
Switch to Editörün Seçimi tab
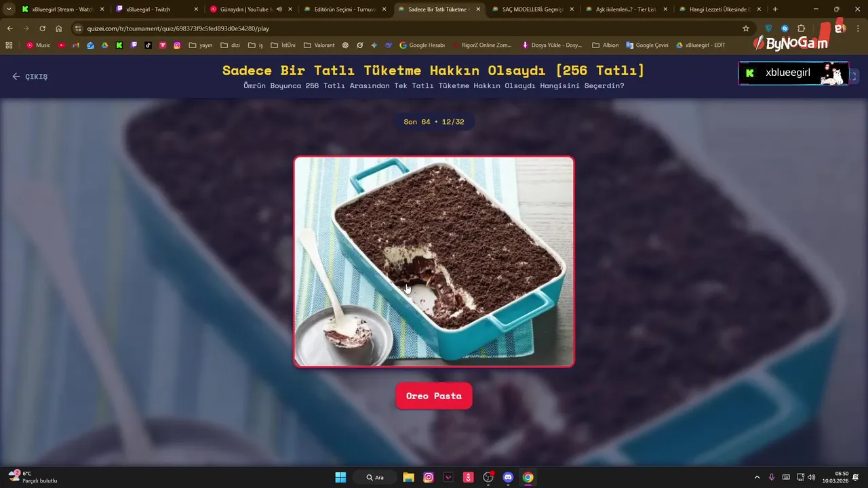click(344, 9)
